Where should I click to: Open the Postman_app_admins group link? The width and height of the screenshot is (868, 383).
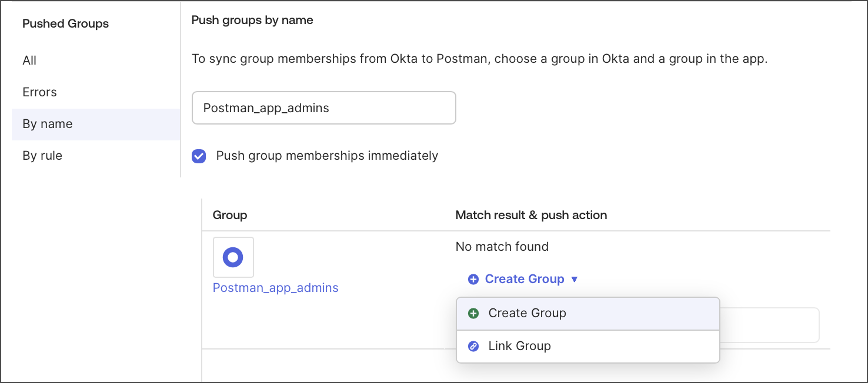click(276, 288)
